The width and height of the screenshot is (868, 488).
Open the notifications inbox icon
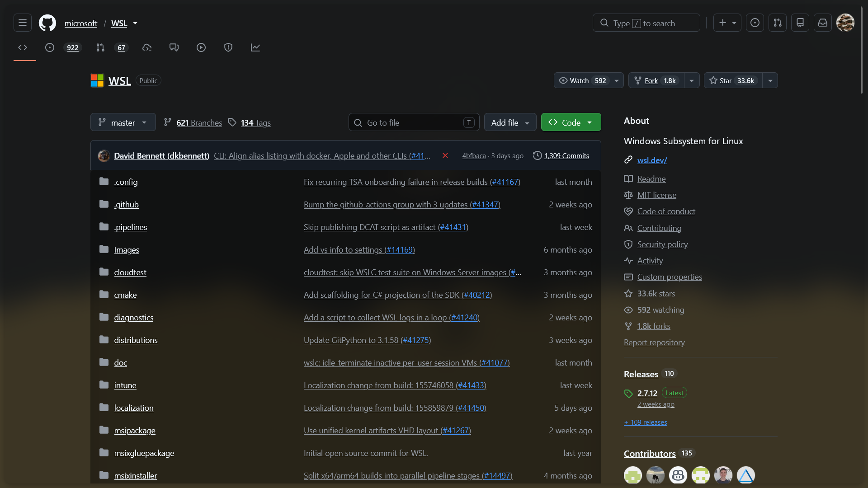point(823,23)
